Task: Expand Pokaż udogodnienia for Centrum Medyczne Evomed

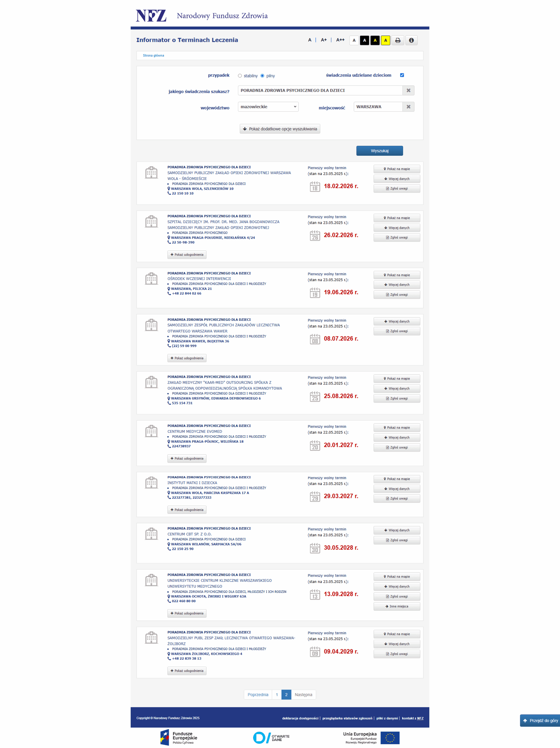Action: [x=187, y=458]
